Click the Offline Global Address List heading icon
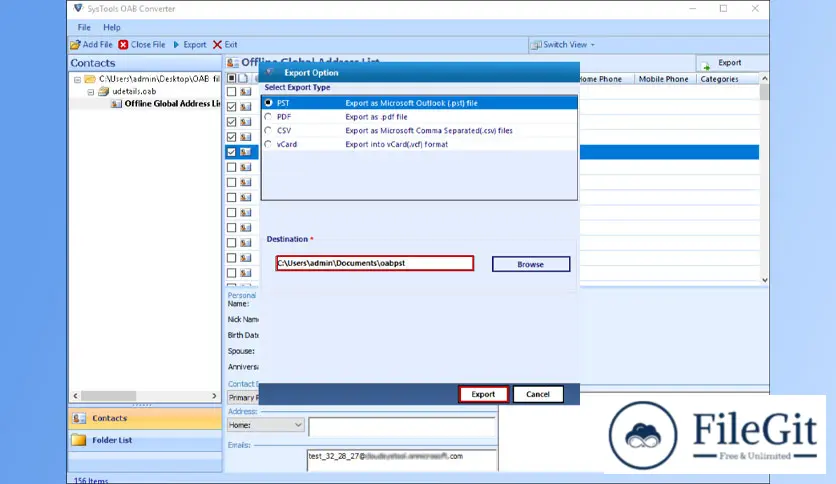The width and height of the screenshot is (836, 484). tap(232, 63)
